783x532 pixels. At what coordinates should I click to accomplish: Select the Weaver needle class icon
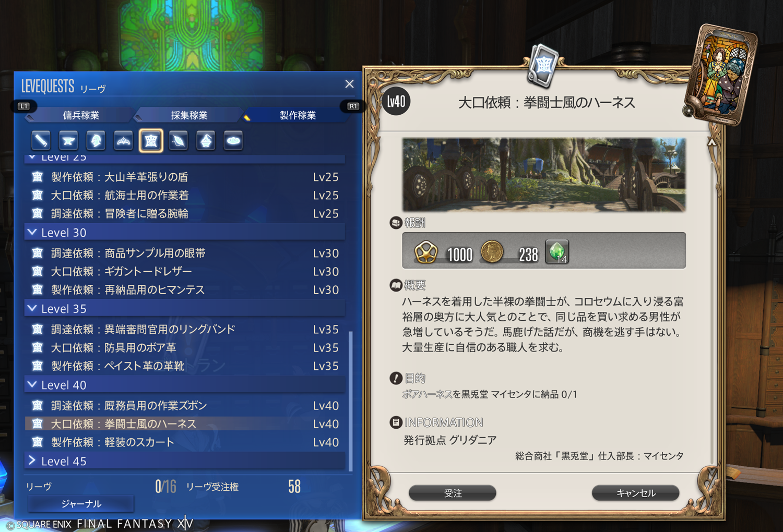coord(179,140)
